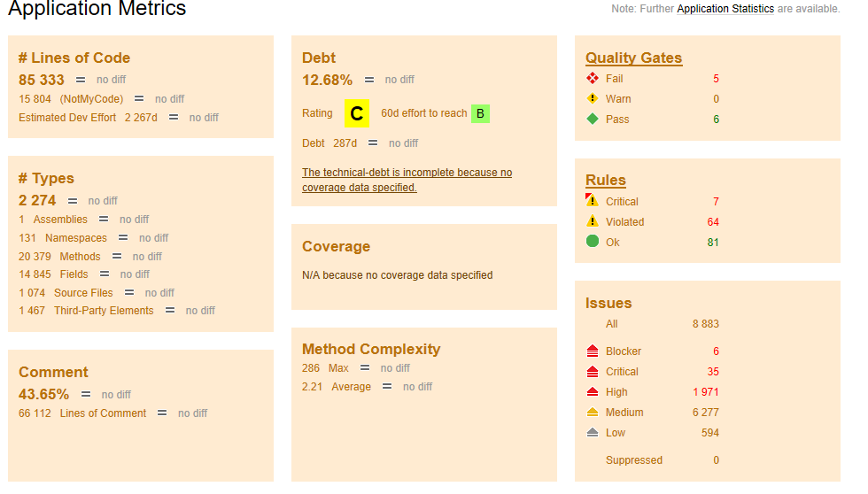This screenshot has width=868, height=494.
Task: Click the Assemblies count row
Action: tap(83, 220)
